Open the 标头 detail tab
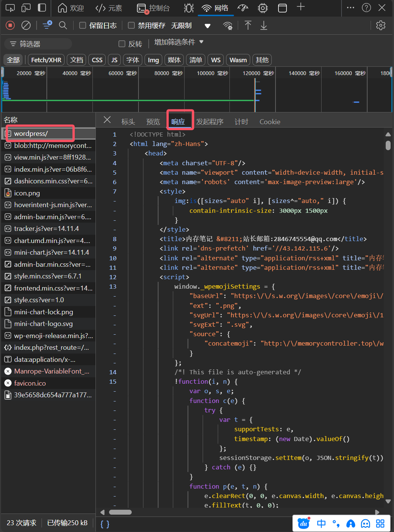The width and height of the screenshot is (394, 532). (128, 122)
